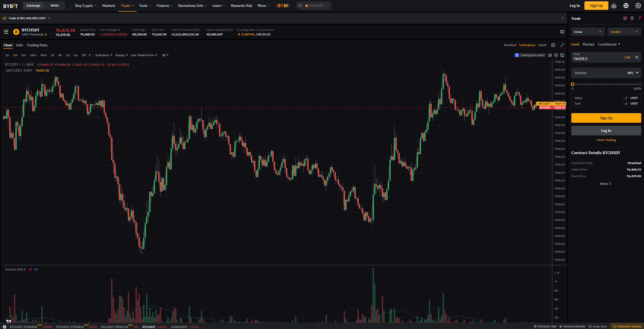The width and height of the screenshot is (644, 329).
Task: Open the 10.00x leverage dropdown
Action: [624, 32]
